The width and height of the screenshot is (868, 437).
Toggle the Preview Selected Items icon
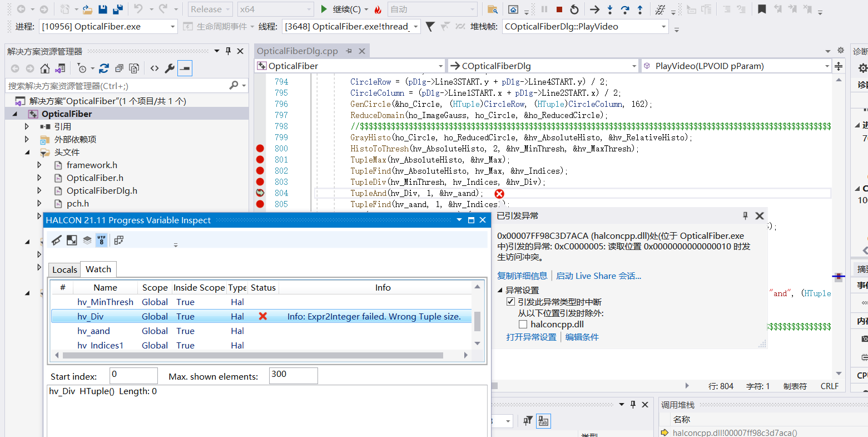tap(185, 68)
